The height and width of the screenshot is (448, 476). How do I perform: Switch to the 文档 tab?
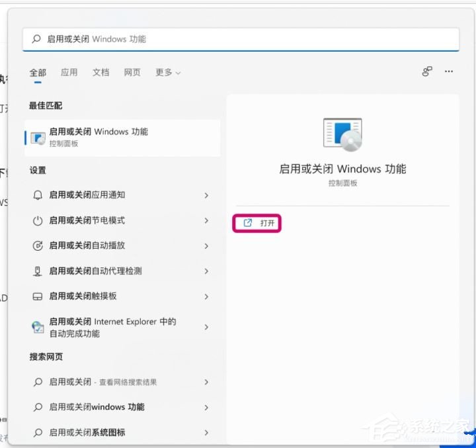point(100,72)
